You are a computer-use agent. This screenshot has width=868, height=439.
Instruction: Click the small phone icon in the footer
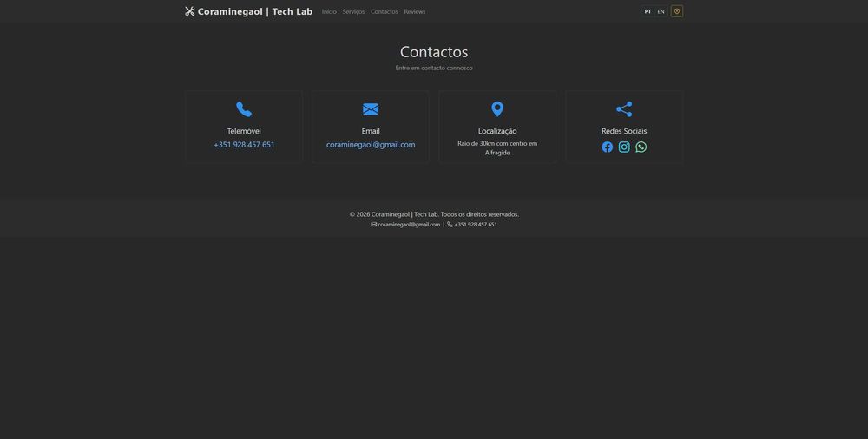pos(450,225)
